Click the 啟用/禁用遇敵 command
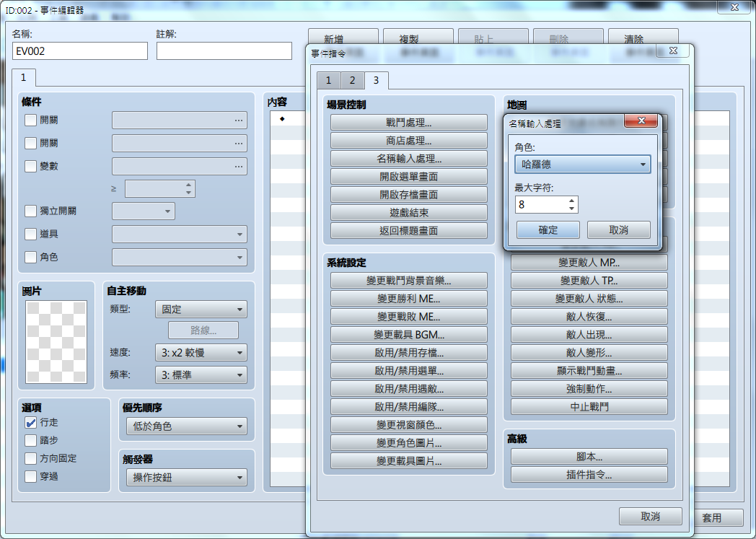756x539 pixels. coord(409,389)
